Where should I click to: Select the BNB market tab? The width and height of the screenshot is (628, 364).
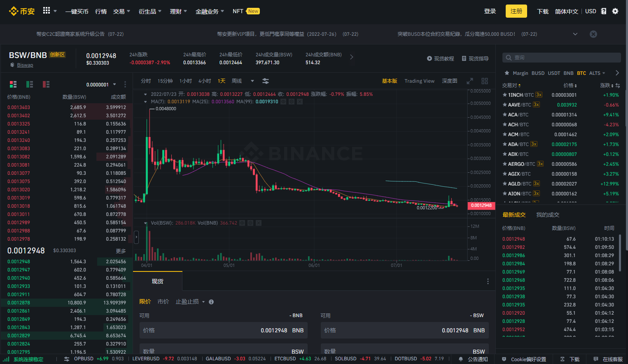pyautogui.click(x=568, y=73)
